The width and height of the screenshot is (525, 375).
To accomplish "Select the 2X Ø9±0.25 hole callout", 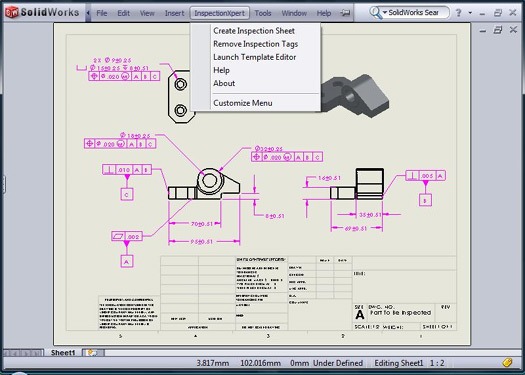I will click(112, 60).
